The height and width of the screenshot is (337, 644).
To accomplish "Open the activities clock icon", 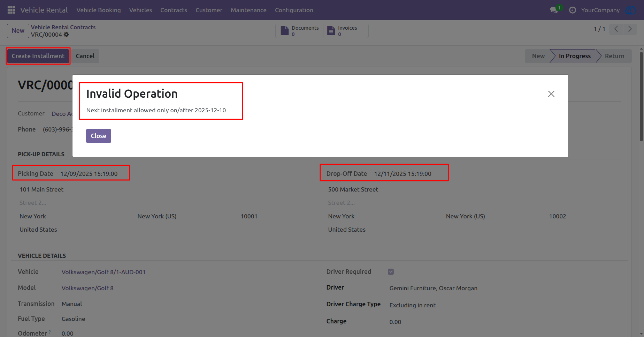I will (573, 10).
